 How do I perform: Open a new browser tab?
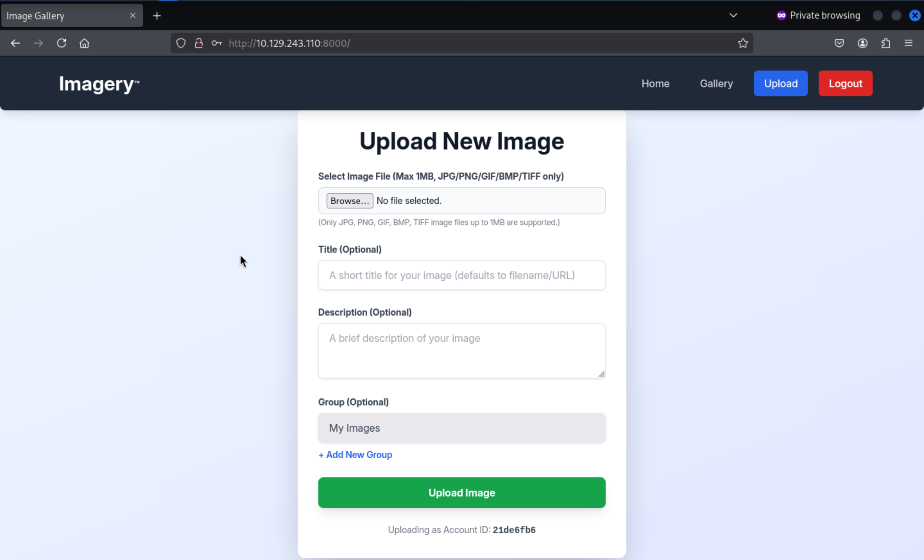tap(157, 16)
